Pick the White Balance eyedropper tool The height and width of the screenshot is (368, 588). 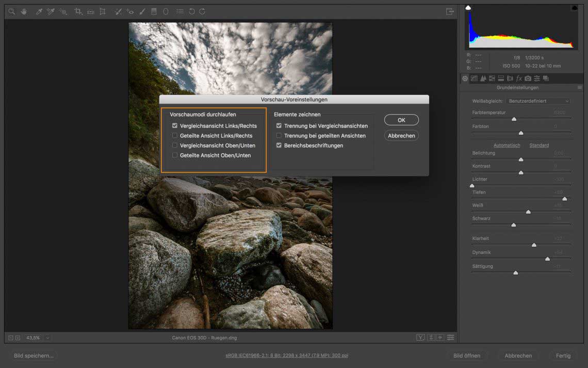(39, 11)
